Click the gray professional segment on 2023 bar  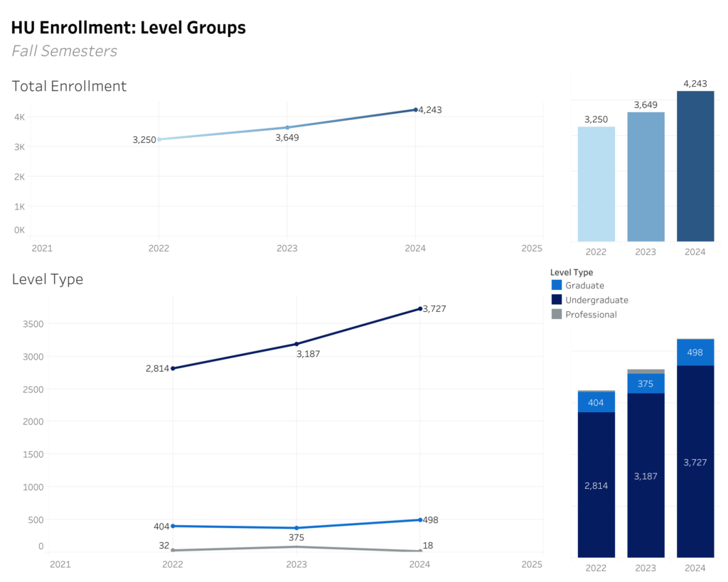coord(646,371)
